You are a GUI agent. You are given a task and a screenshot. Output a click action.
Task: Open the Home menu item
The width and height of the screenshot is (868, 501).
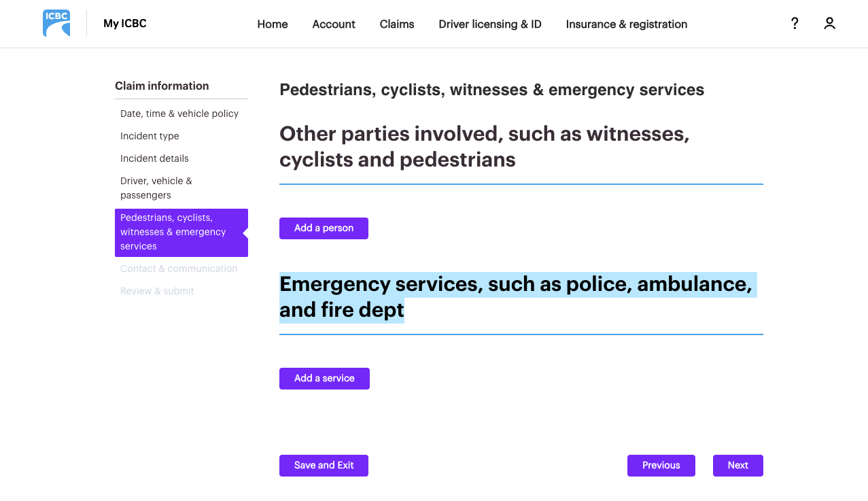pos(272,24)
